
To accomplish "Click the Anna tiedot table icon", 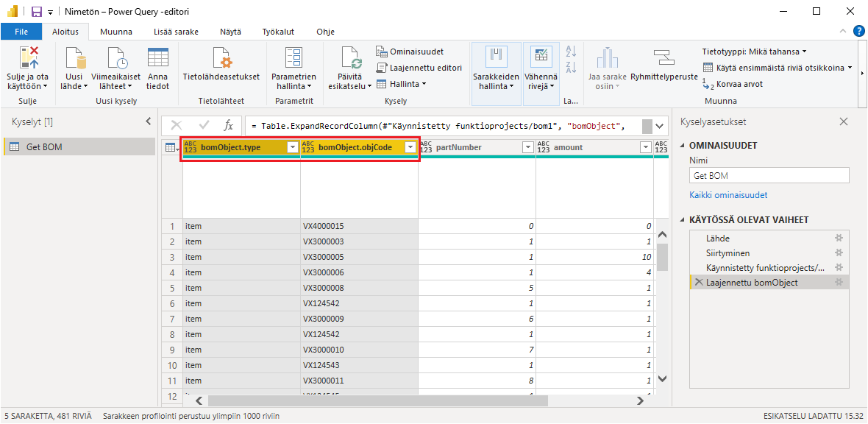I will tap(157, 58).
